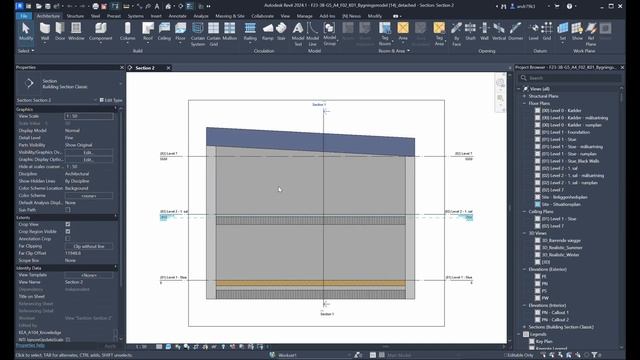Enable the Annotation Crop checkbox
640x360 pixels.
point(68,239)
